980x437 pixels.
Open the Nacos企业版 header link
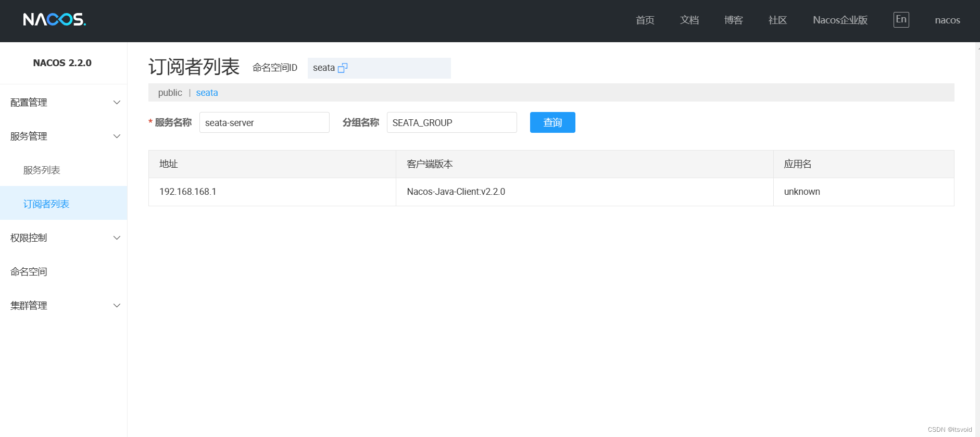pos(840,20)
